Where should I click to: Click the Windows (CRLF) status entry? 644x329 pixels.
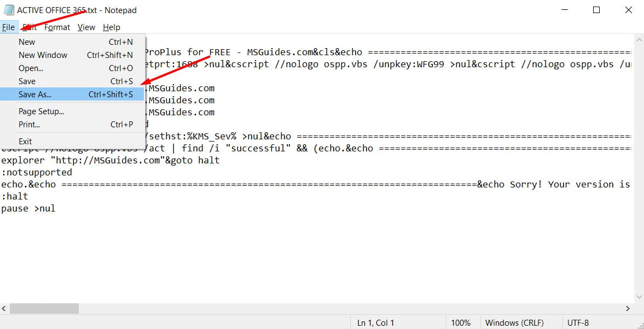tap(514, 323)
